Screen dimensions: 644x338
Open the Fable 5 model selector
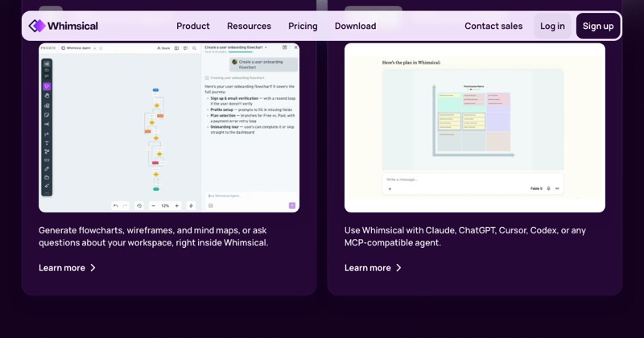coord(535,188)
